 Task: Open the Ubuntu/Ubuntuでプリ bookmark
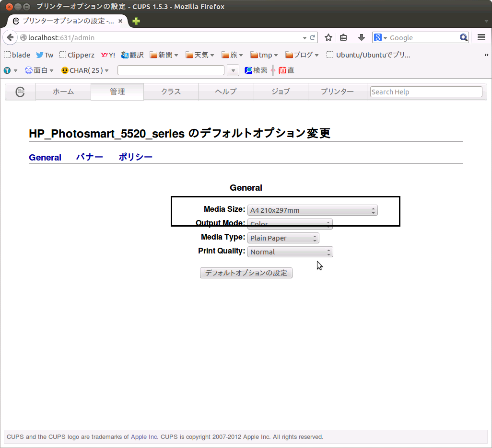368,55
